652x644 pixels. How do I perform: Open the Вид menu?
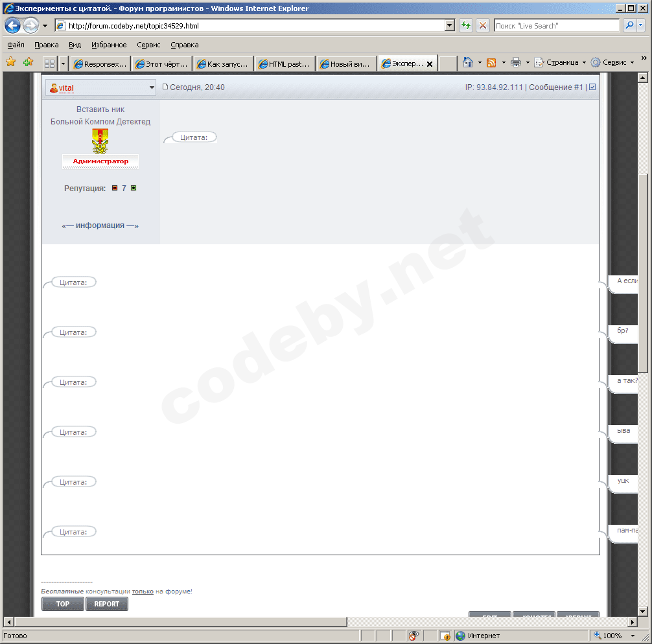click(75, 45)
